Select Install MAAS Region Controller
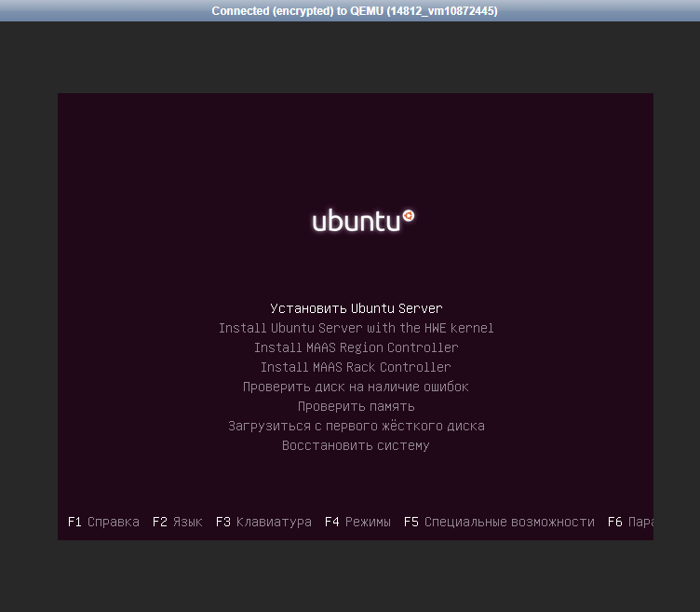The image size is (700, 612). pos(356,348)
